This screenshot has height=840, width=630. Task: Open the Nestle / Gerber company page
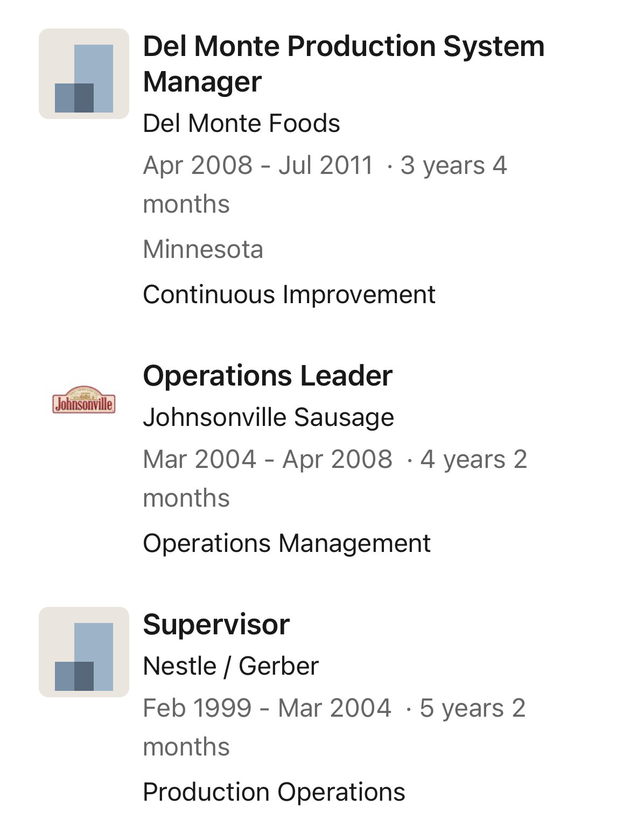[x=231, y=666]
